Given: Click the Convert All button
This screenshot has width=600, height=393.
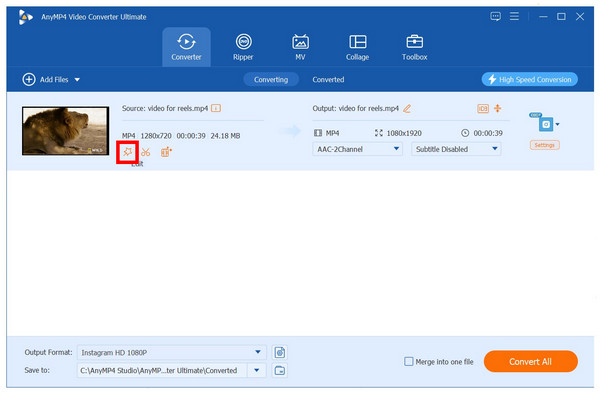Looking at the screenshot, I should tap(531, 362).
